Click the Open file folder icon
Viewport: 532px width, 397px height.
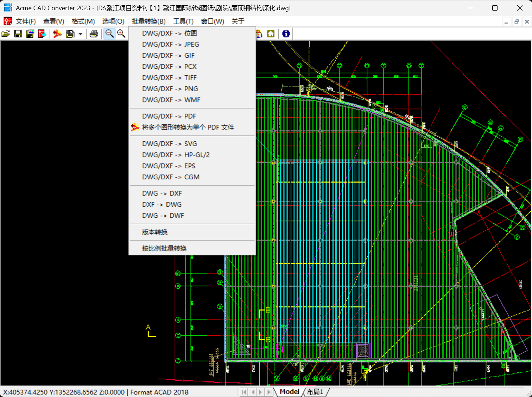point(6,34)
